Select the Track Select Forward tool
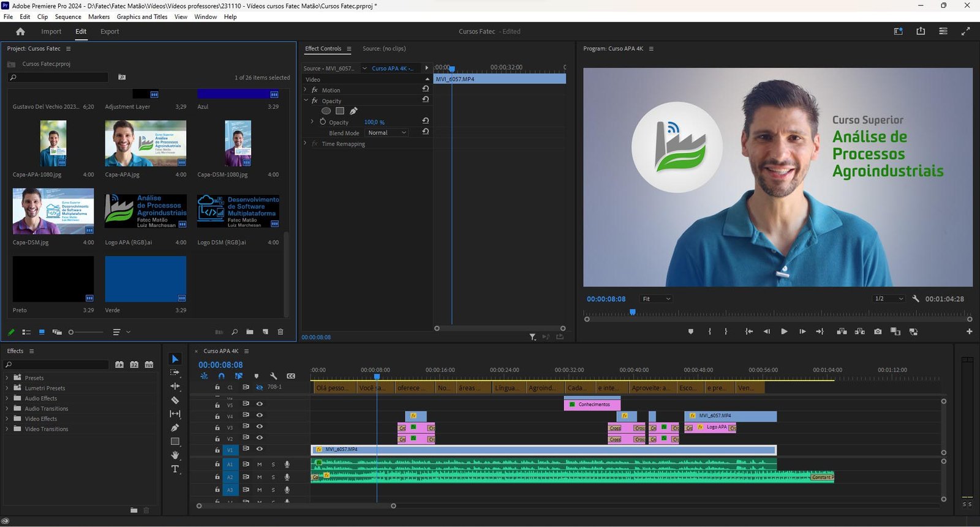 click(175, 372)
